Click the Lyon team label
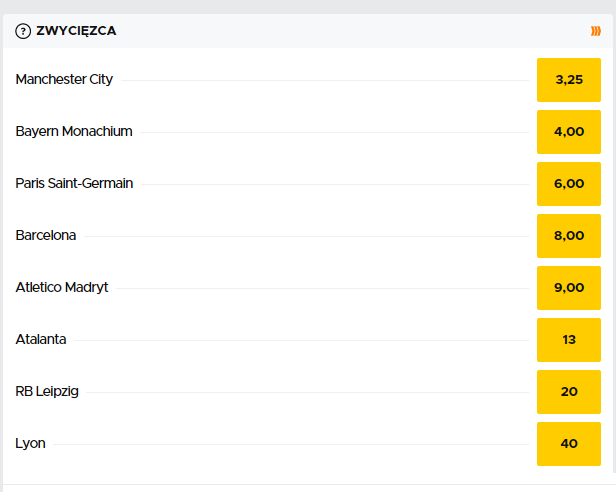 tap(30, 444)
